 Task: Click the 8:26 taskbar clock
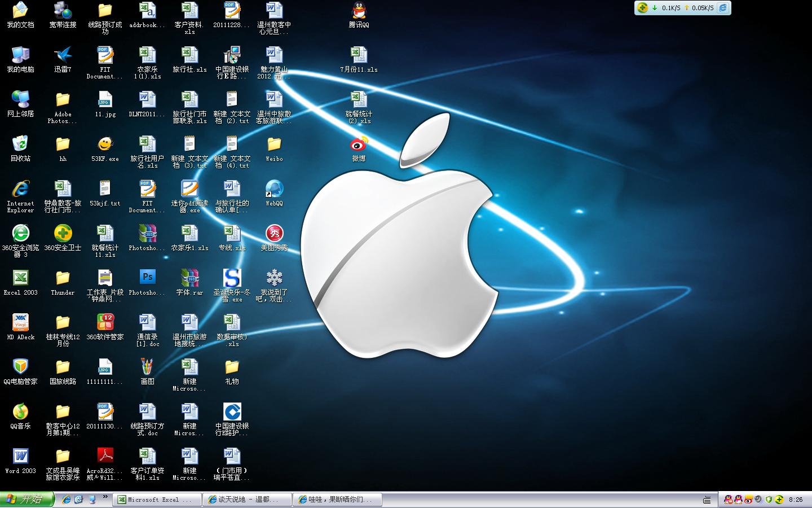(796, 500)
